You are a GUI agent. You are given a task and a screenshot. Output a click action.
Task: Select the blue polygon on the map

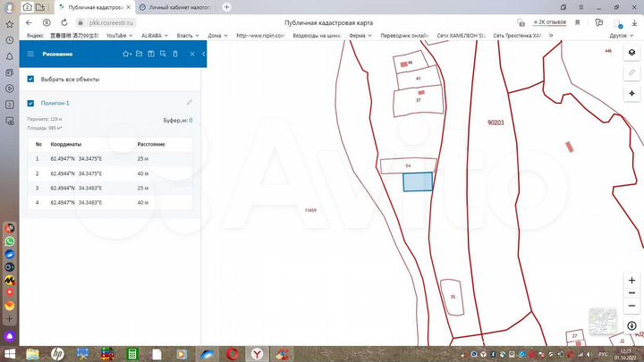(417, 181)
